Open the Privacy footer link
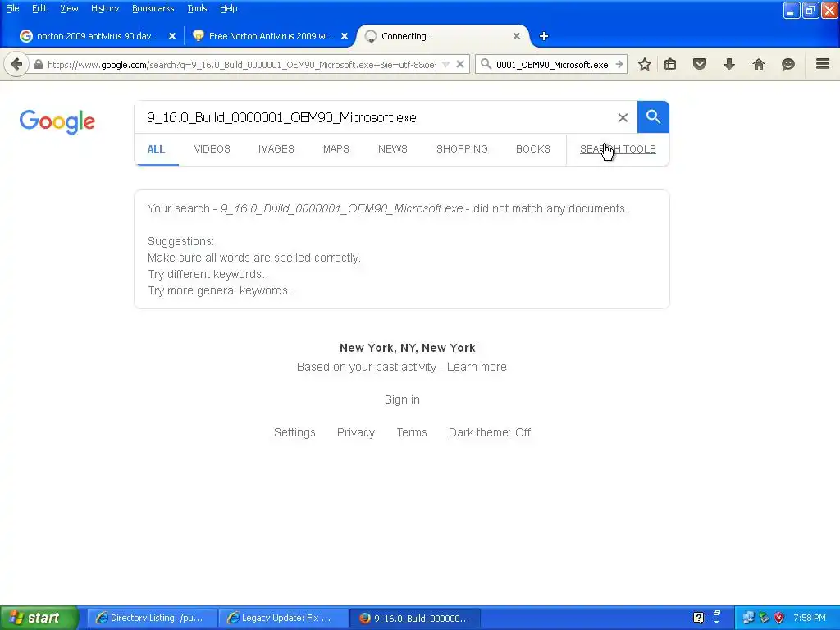Image resolution: width=840 pixels, height=630 pixels. pos(356,432)
